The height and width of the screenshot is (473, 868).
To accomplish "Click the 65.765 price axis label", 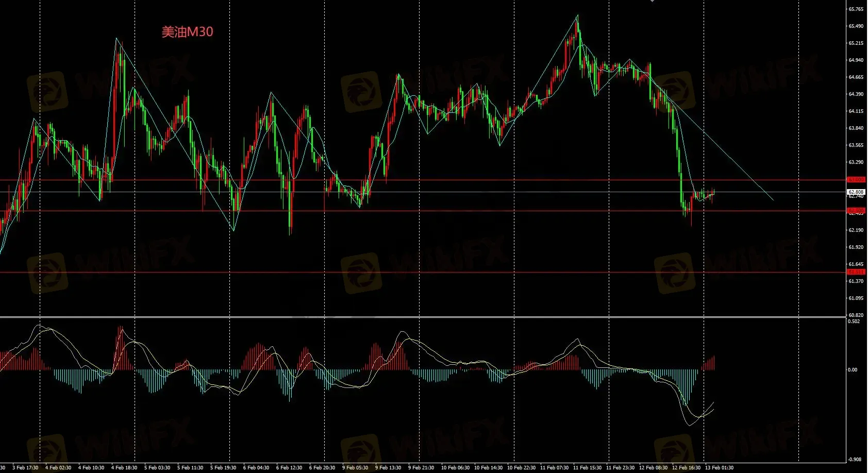I will click(x=856, y=9).
